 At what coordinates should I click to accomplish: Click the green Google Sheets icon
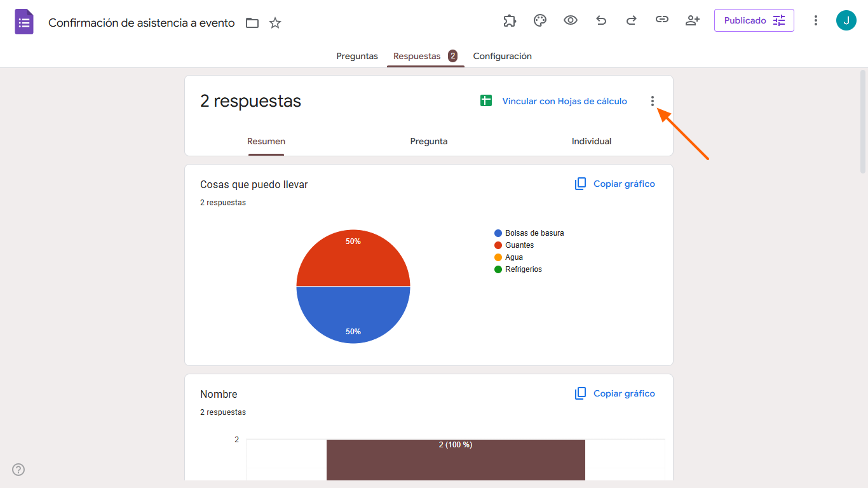pyautogui.click(x=486, y=100)
